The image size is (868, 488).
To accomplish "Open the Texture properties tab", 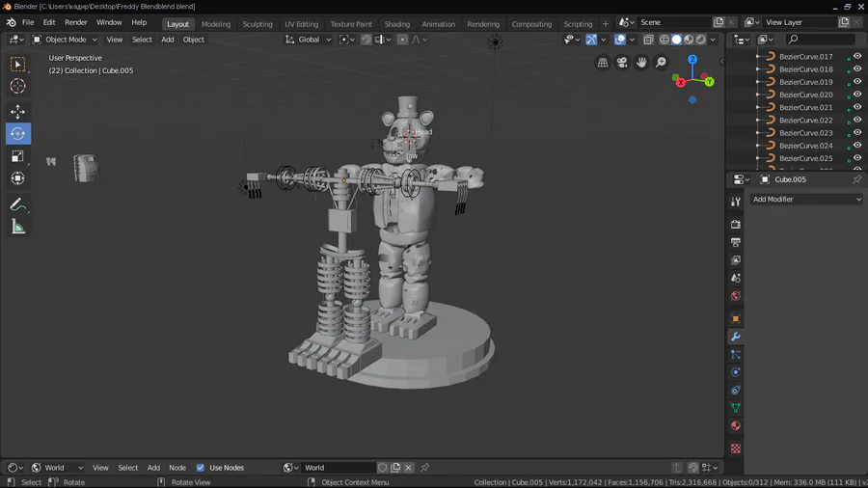I will coord(736,448).
